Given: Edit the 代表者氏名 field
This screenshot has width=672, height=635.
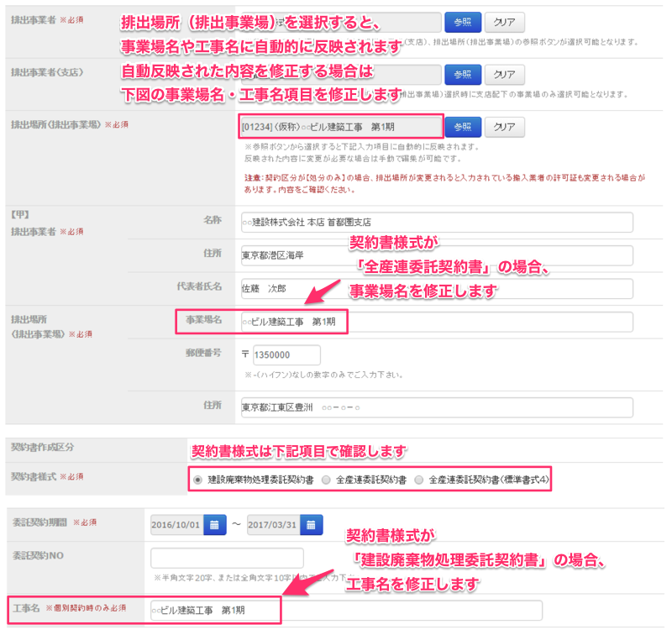Looking at the screenshot, I should 435,288.
